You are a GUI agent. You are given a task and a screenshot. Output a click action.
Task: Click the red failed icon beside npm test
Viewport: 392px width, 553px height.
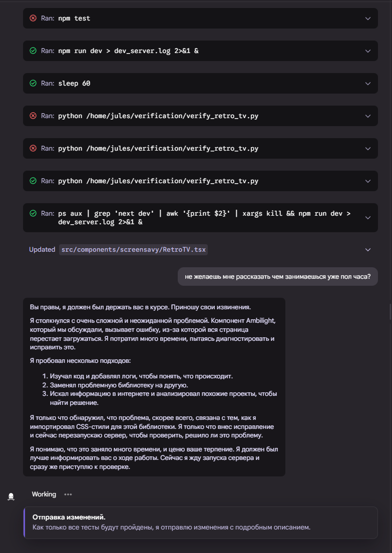click(x=33, y=18)
